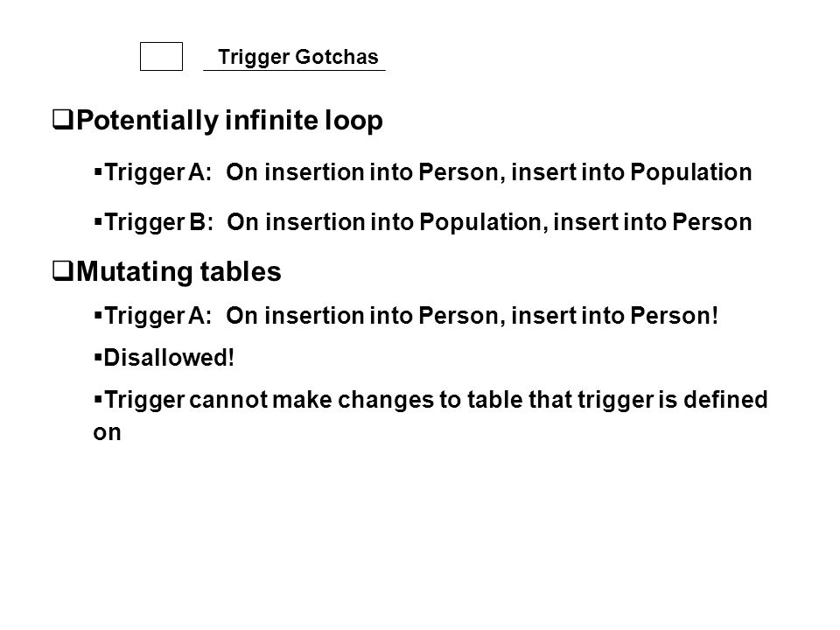Select the Trigger Gotchas title text
Screen dimensions: 840x630
pyautogui.click(x=297, y=57)
